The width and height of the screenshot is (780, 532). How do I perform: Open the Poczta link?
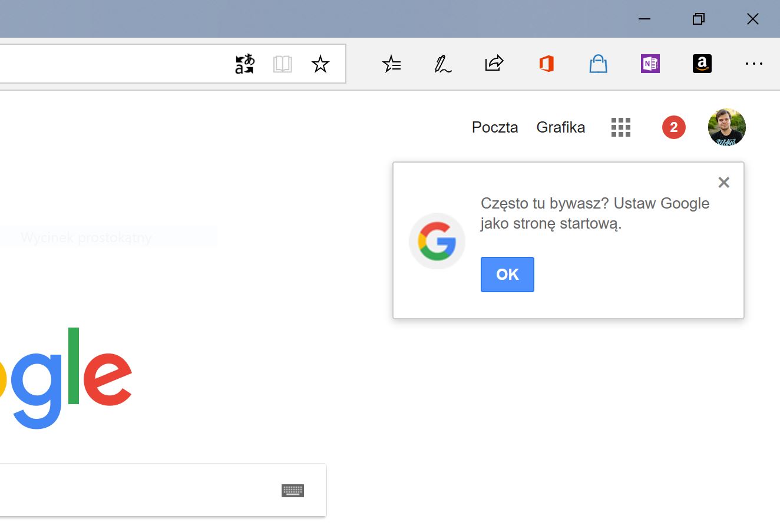click(x=495, y=127)
